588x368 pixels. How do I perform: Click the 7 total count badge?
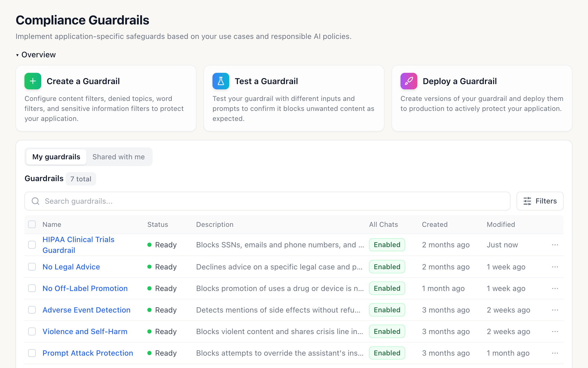pos(81,179)
